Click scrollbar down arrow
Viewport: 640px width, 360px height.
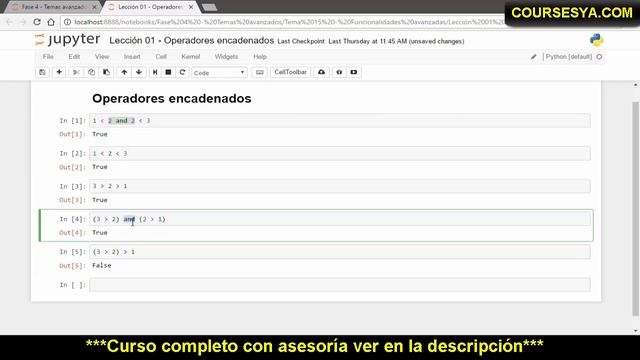[636, 331]
